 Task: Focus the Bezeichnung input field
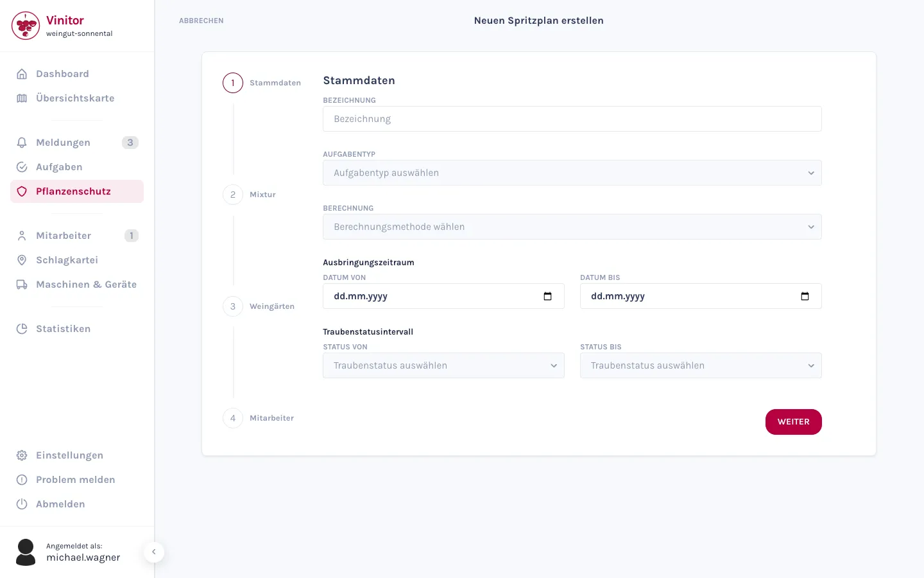572,119
